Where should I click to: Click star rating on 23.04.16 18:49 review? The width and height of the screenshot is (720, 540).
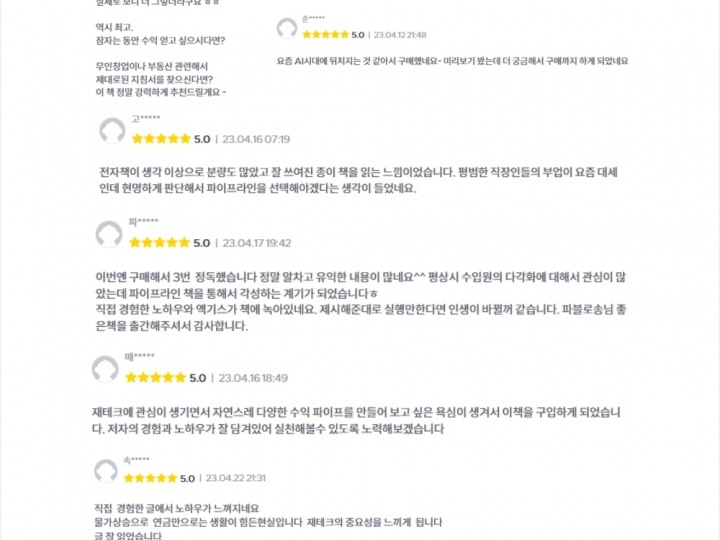point(155,378)
